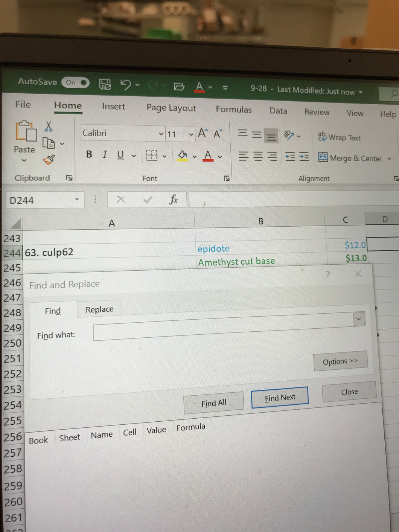399x532 pixels.
Task: Open the Name Box dropdown arrow
Action: tap(77, 200)
